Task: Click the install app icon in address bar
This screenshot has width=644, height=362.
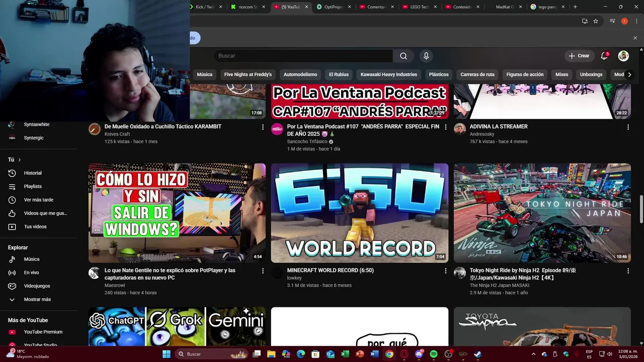Action: (585, 21)
